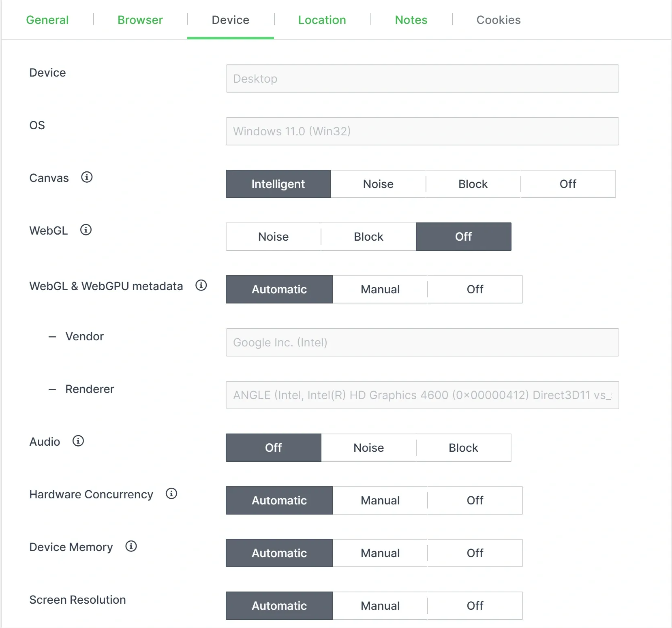Go to the Cookies tab
This screenshot has width=672, height=628.
click(499, 19)
